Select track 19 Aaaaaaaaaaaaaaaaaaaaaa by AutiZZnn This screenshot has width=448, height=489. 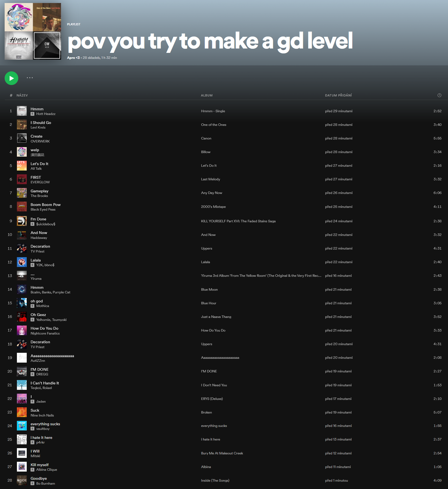pyautogui.click(x=52, y=356)
